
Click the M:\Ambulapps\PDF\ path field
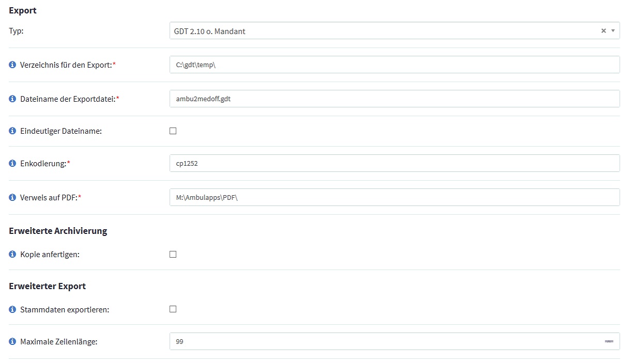pos(395,197)
